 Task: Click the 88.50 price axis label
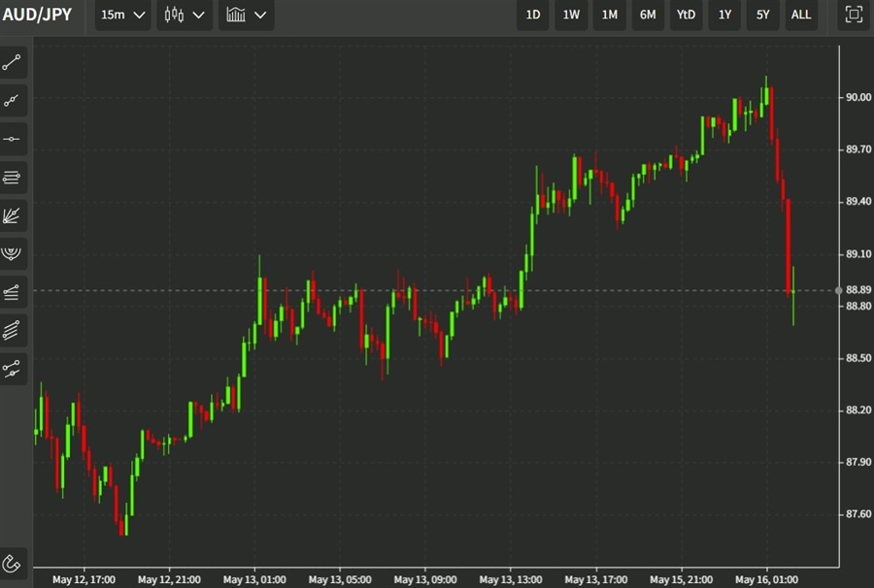click(858, 358)
